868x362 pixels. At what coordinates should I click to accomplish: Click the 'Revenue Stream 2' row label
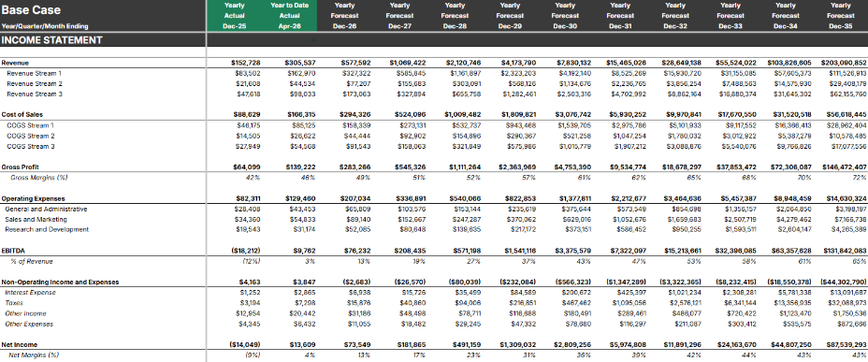coord(35,83)
